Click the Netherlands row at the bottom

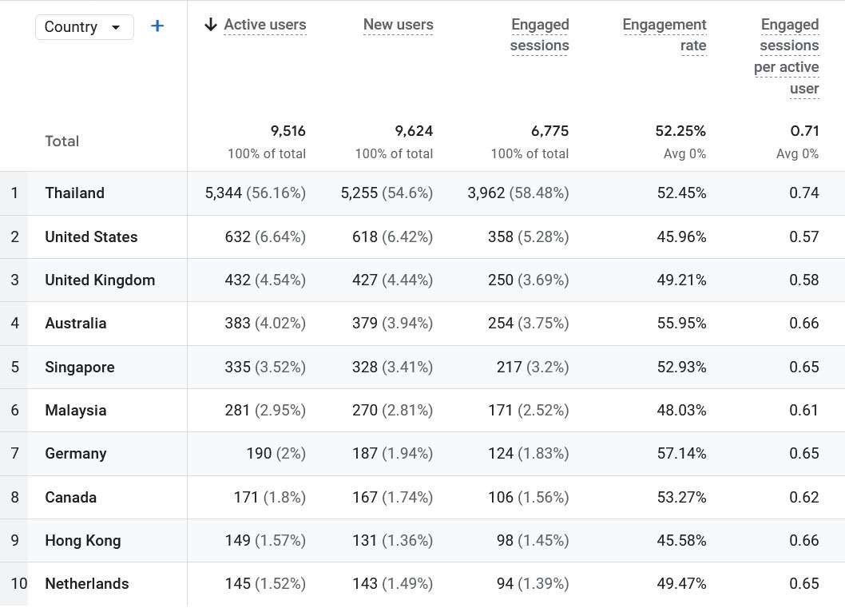coord(86,583)
